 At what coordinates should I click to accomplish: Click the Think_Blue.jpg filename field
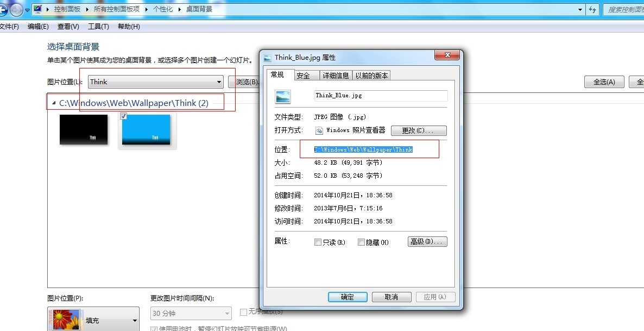[x=381, y=96]
